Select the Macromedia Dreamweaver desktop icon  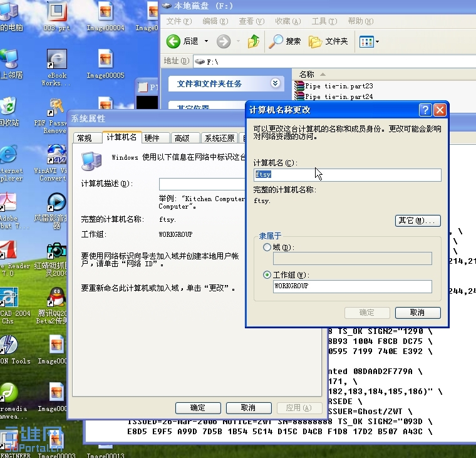(x=13, y=401)
